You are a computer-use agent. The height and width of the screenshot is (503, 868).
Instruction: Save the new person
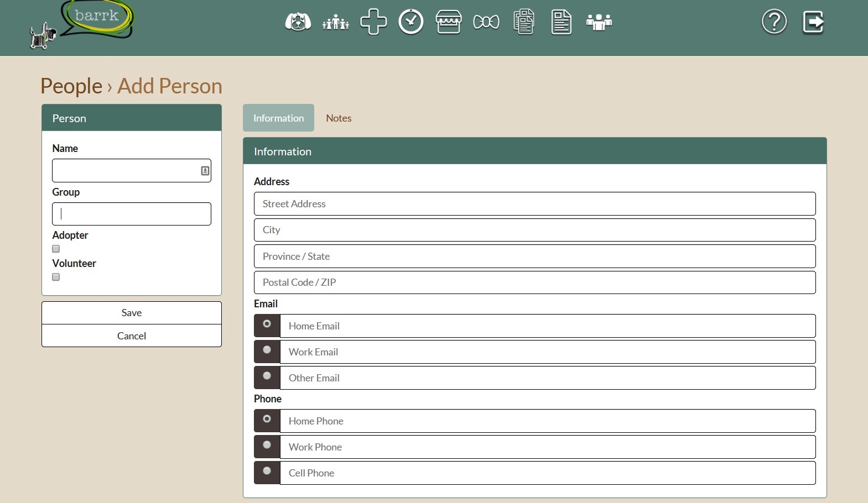tap(132, 313)
